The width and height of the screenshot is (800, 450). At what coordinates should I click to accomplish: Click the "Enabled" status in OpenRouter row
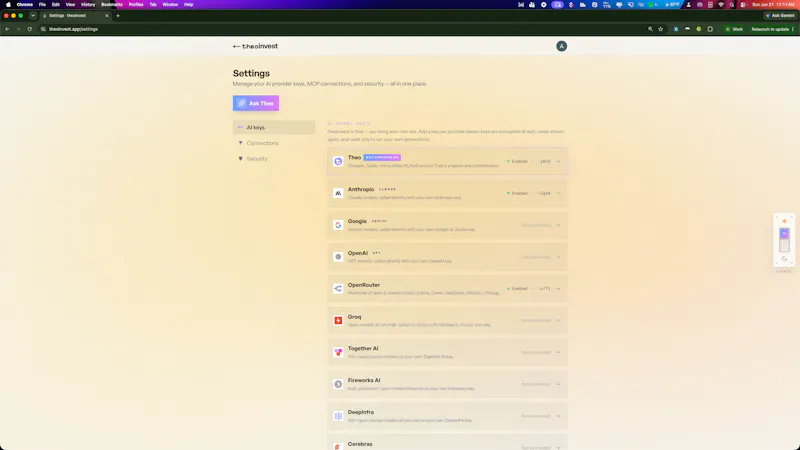[517, 289]
